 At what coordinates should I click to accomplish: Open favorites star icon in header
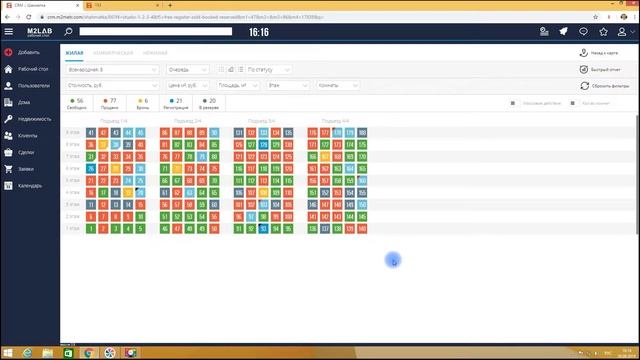(x=603, y=31)
